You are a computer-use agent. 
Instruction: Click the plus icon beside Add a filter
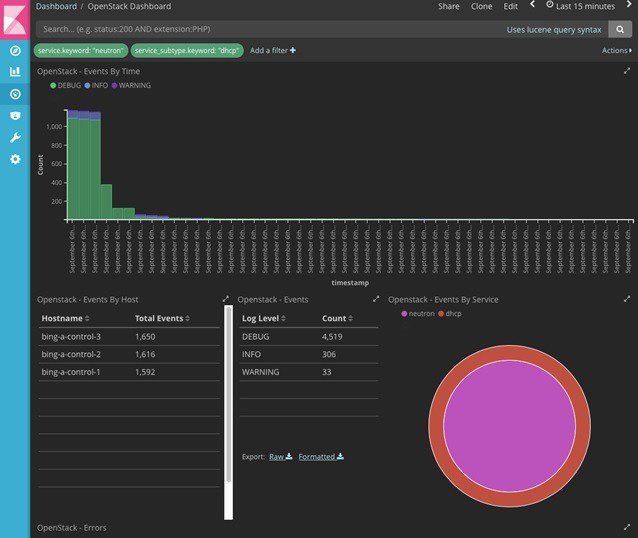click(x=293, y=50)
